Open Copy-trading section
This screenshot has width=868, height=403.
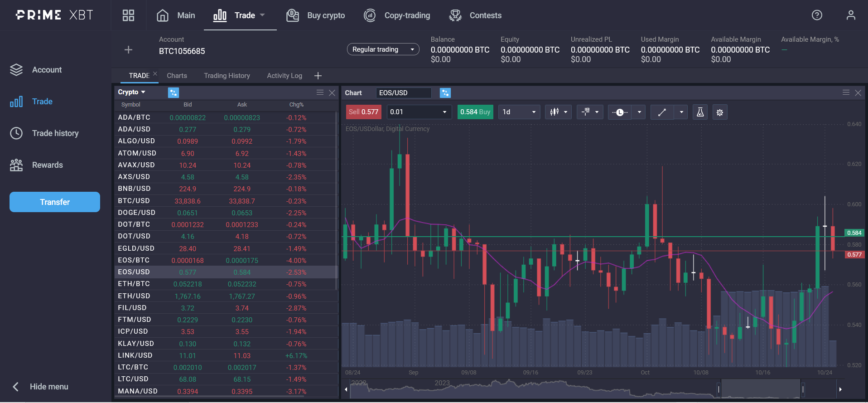point(397,15)
